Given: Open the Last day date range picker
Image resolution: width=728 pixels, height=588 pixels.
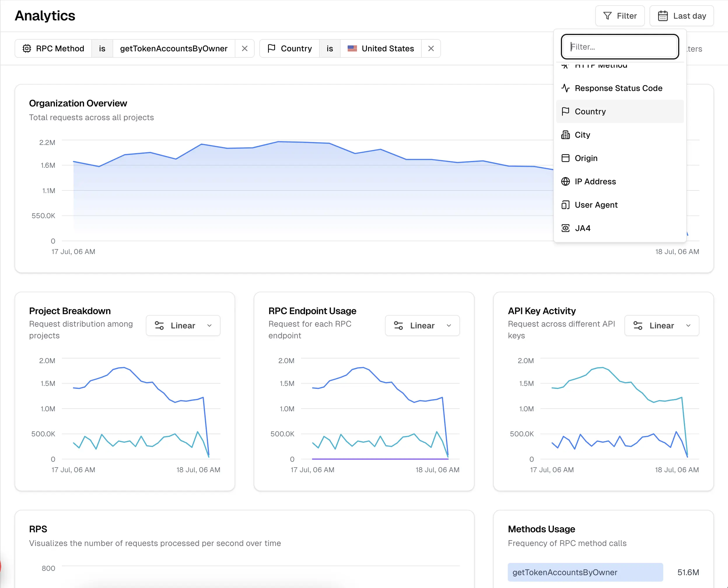Looking at the screenshot, I should [681, 16].
